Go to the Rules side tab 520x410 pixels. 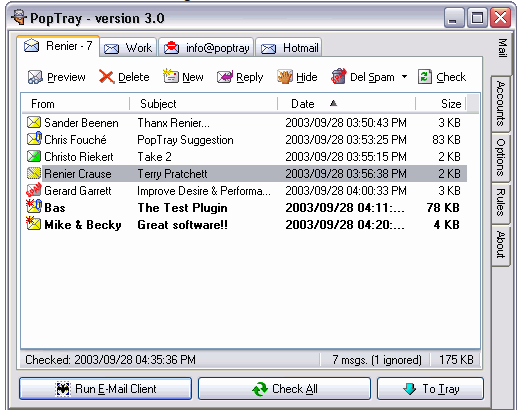[501, 202]
